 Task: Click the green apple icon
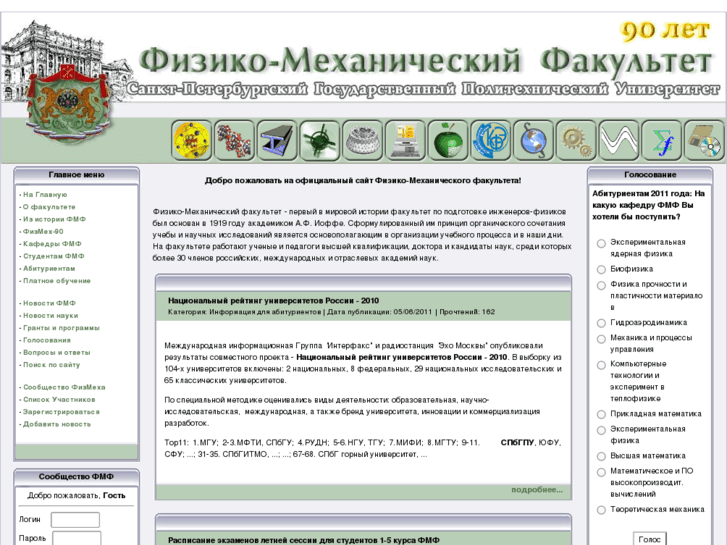[x=447, y=140]
